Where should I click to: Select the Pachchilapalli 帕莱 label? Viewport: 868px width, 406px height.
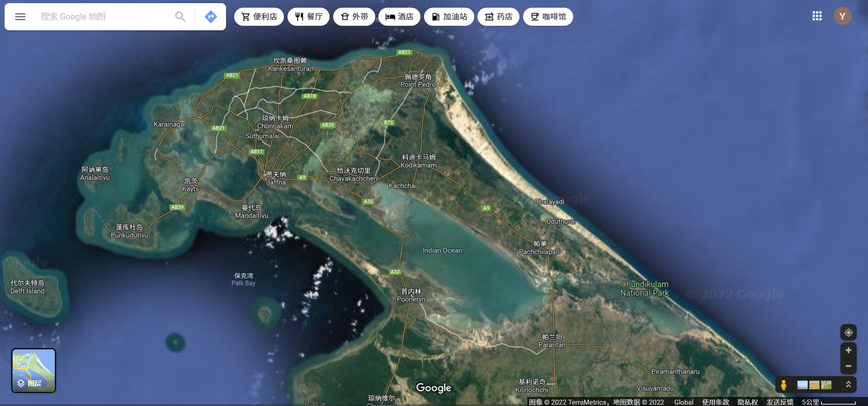tap(540, 248)
